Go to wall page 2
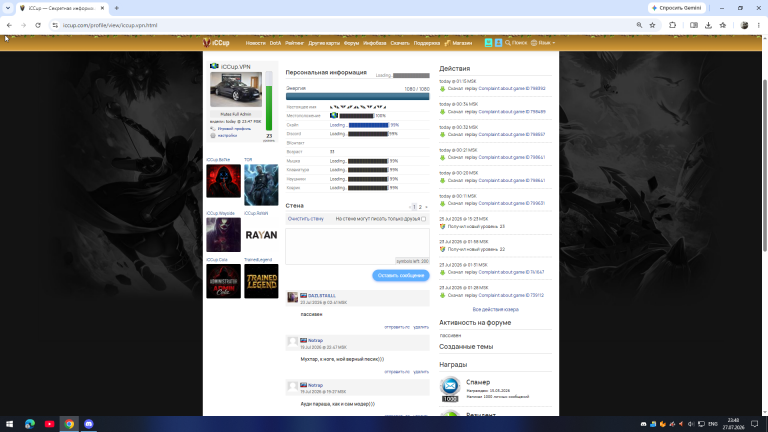768x432 pixels. (420, 207)
